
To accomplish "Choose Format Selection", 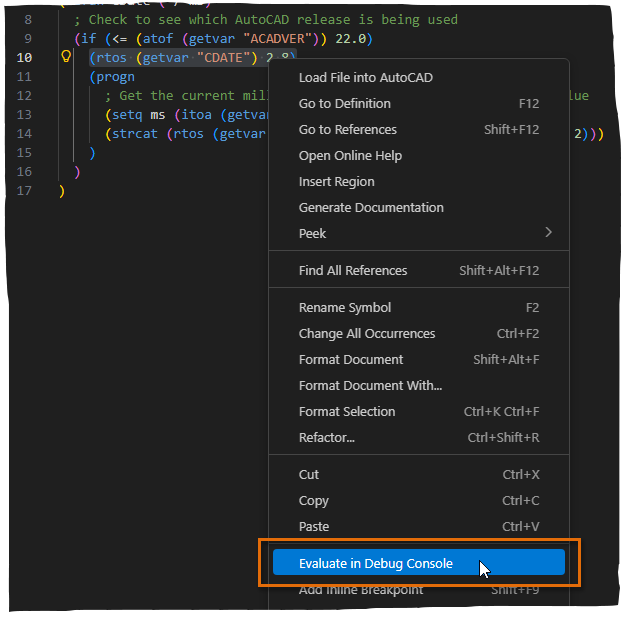I will click(347, 411).
